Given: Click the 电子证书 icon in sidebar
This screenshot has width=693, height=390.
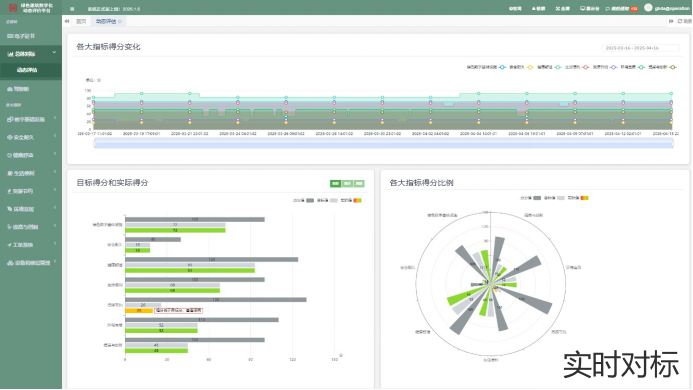Looking at the screenshot, I should (10, 36).
